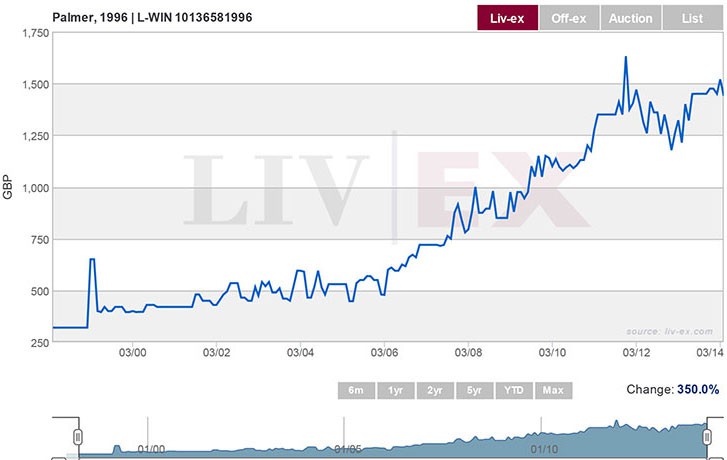This screenshot has width=727, height=460.
Task: Choose the 1yr range button
Action: [395, 390]
